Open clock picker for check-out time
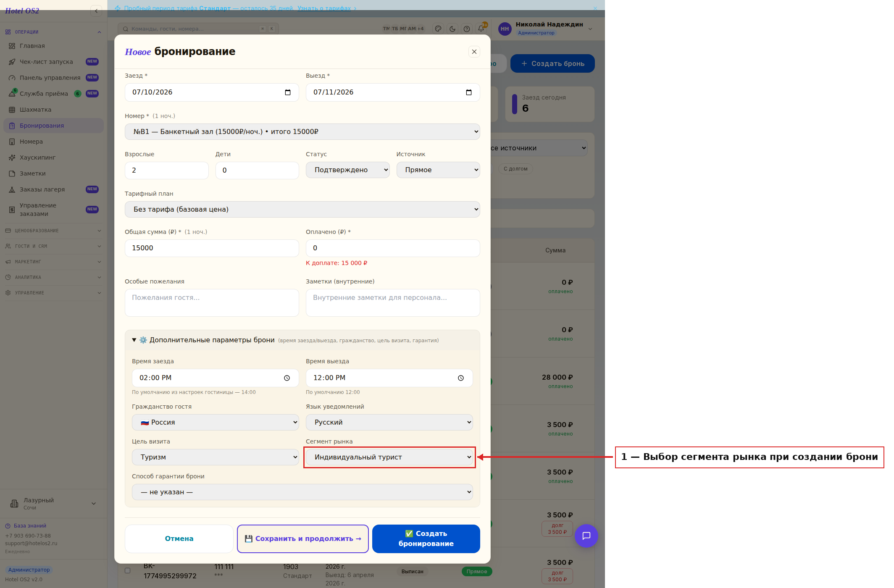The height and width of the screenshot is (588, 894). (461, 378)
